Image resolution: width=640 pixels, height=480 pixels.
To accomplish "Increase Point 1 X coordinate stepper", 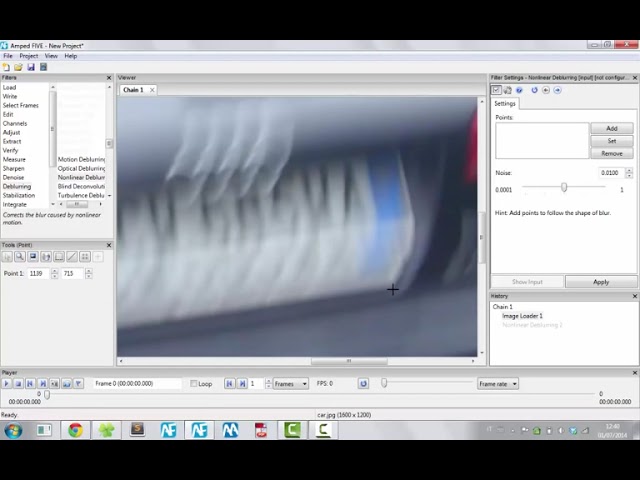I will [x=55, y=271].
